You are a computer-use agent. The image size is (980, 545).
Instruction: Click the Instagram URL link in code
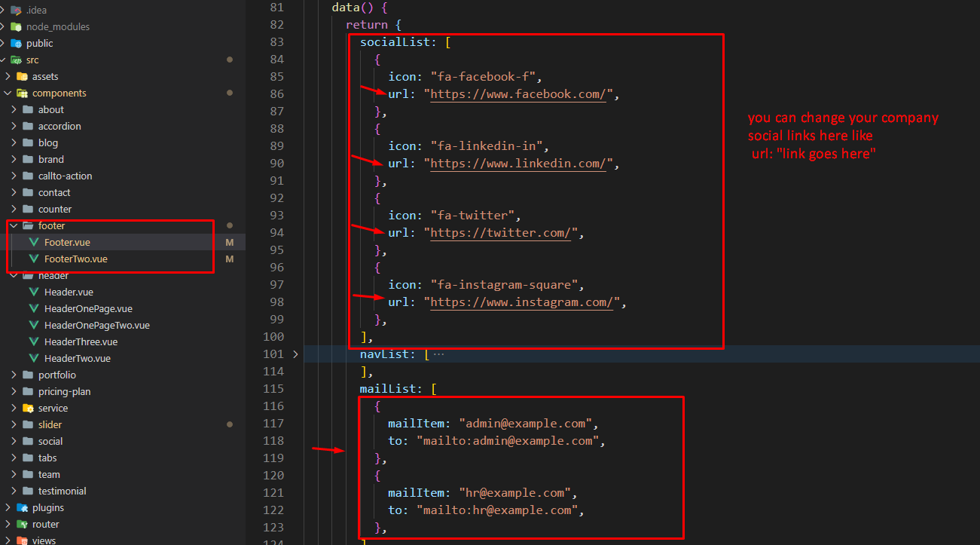(522, 302)
